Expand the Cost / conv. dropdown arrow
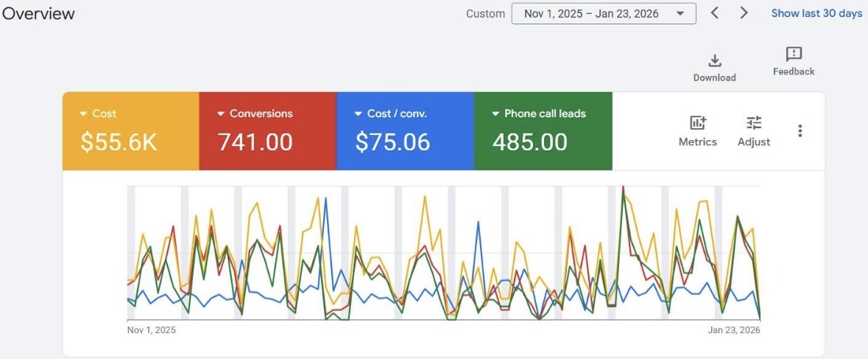Image resolution: width=868 pixels, height=359 pixels. click(x=359, y=114)
